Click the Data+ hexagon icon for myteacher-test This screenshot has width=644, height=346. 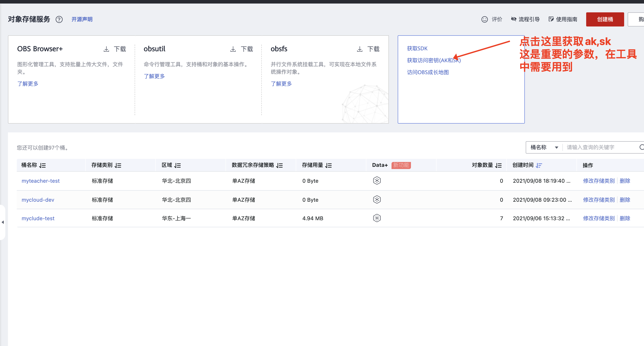[377, 181]
